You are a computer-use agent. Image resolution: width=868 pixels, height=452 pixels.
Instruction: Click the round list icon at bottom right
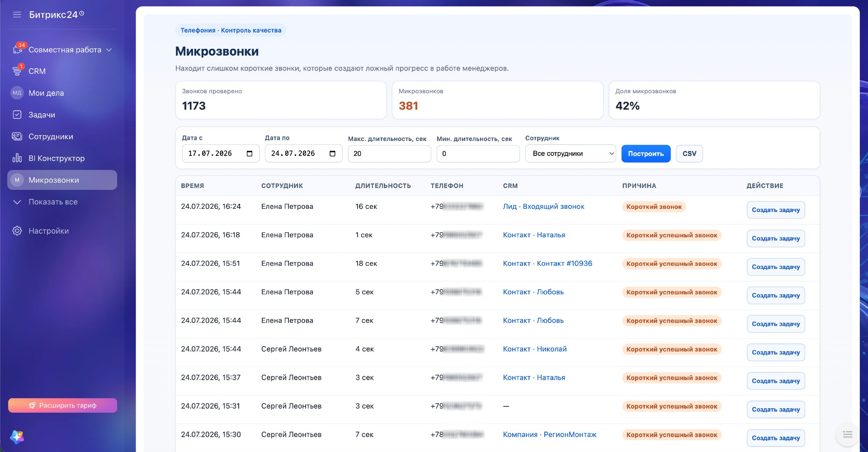848,434
